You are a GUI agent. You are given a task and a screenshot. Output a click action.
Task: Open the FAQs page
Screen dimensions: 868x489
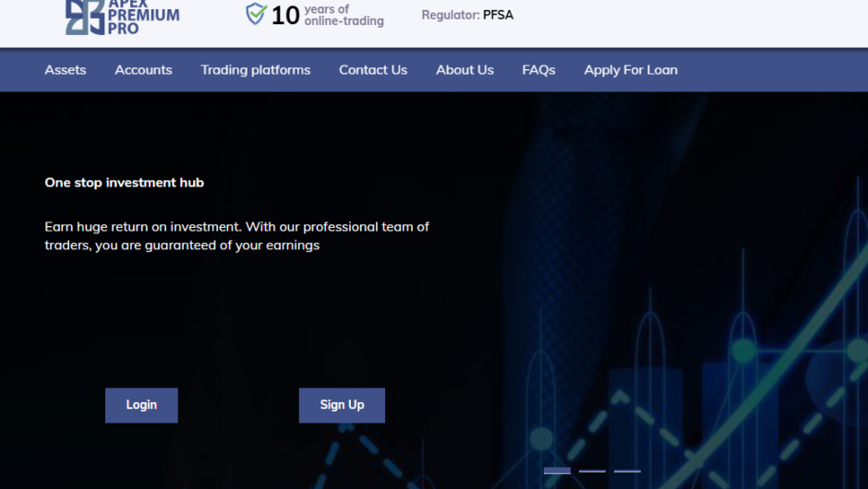[538, 70]
